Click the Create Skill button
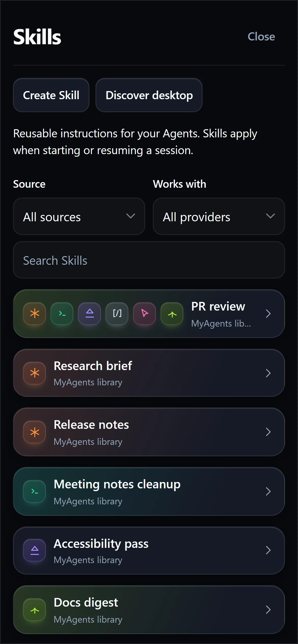Viewport: 298px width, 644px height. coord(51,95)
